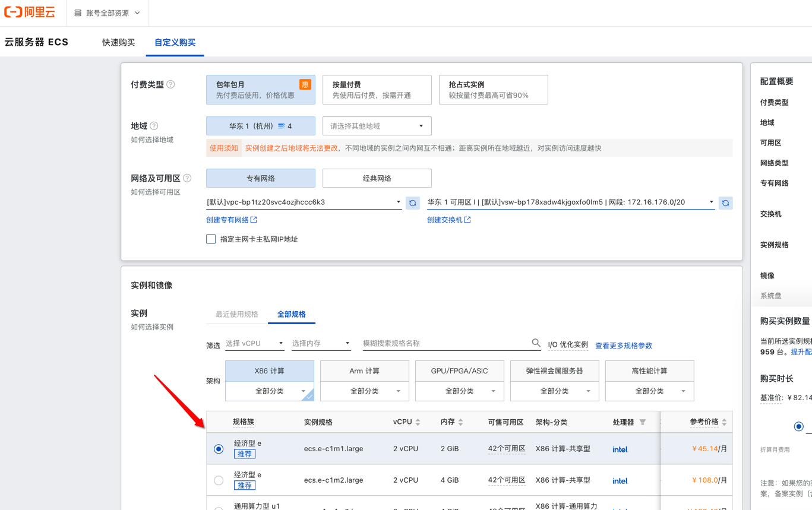Click help icon next to 网络及可用区

tap(187, 178)
